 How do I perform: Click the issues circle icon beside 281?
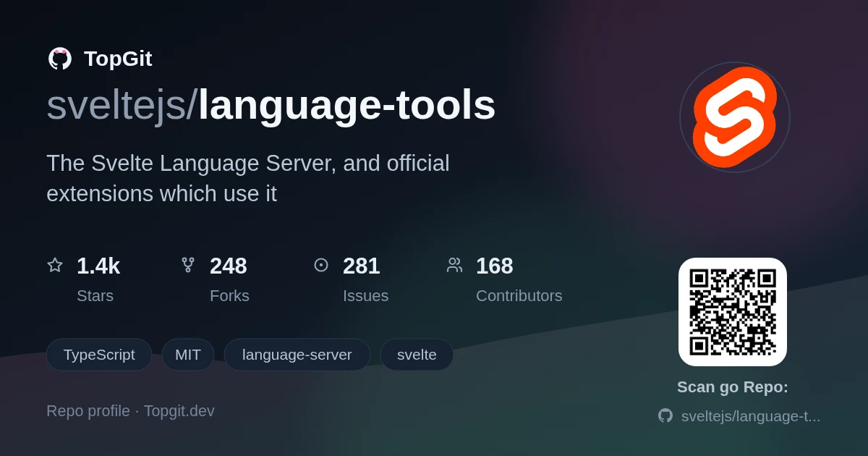321,265
